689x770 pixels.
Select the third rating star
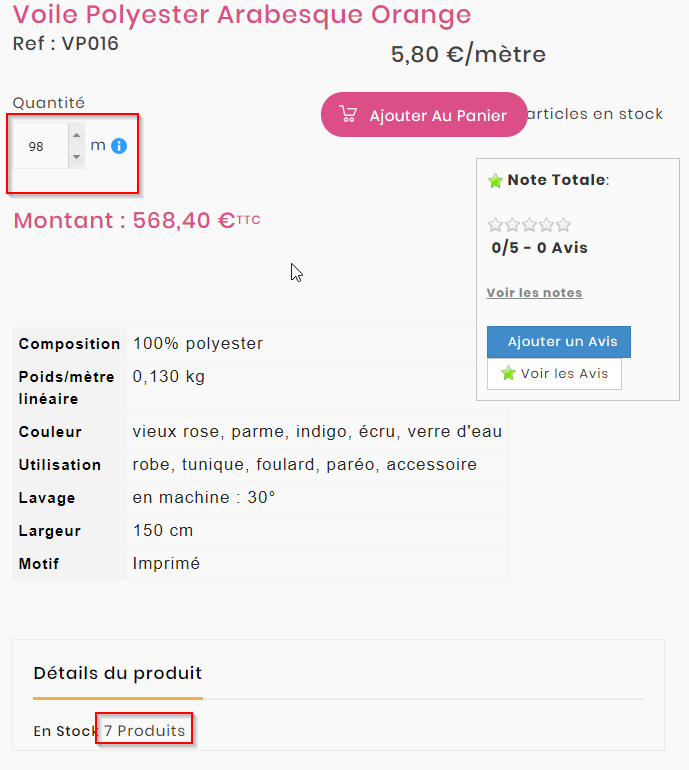point(529,225)
